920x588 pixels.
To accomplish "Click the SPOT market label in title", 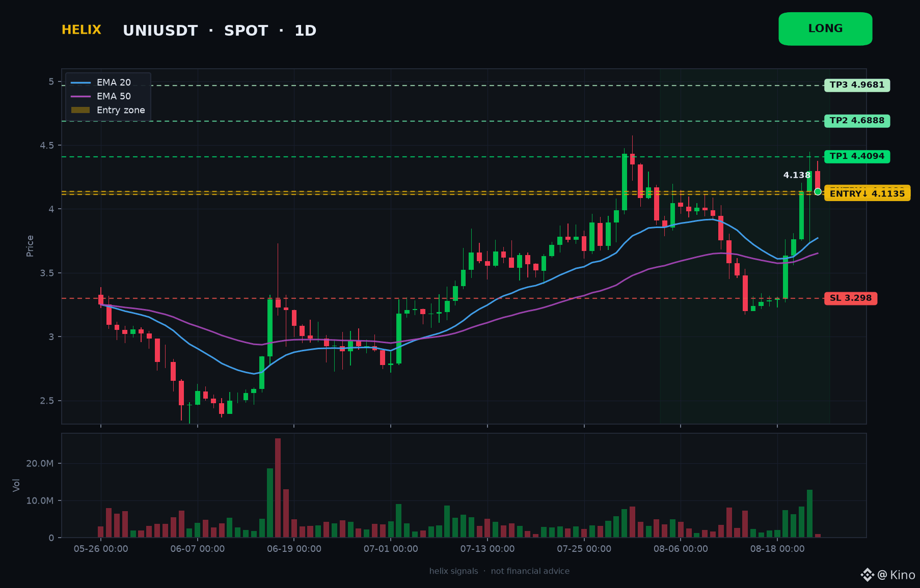I will pos(246,31).
